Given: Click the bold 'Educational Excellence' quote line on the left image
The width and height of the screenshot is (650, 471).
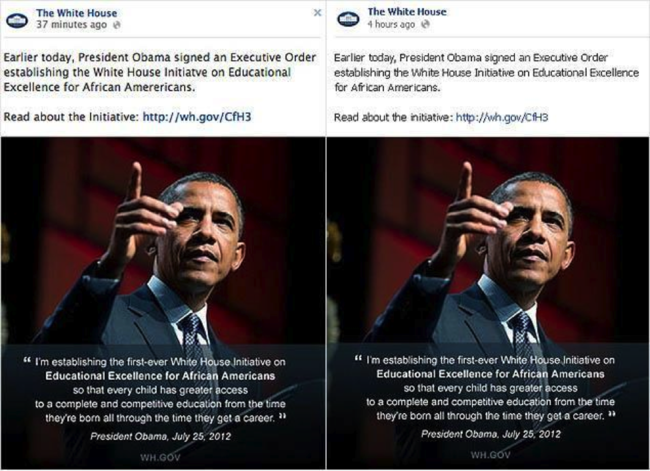Looking at the screenshot, I should click(160, 376).
